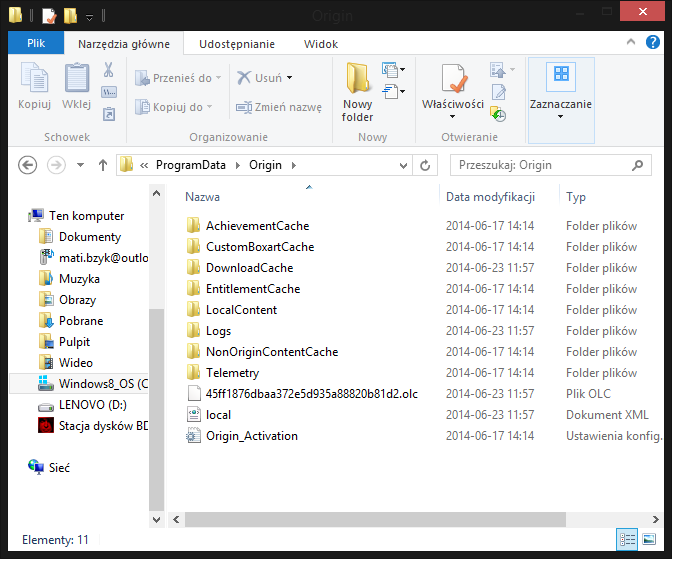Open the Właściwości dropdown arrow
Viewport: 680px width, 563px height.
click(452, 117)
